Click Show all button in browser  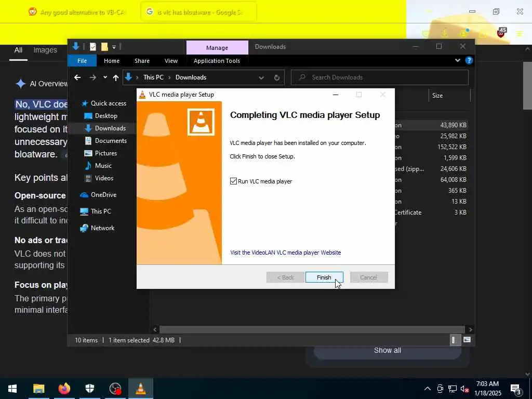[387, 351]
